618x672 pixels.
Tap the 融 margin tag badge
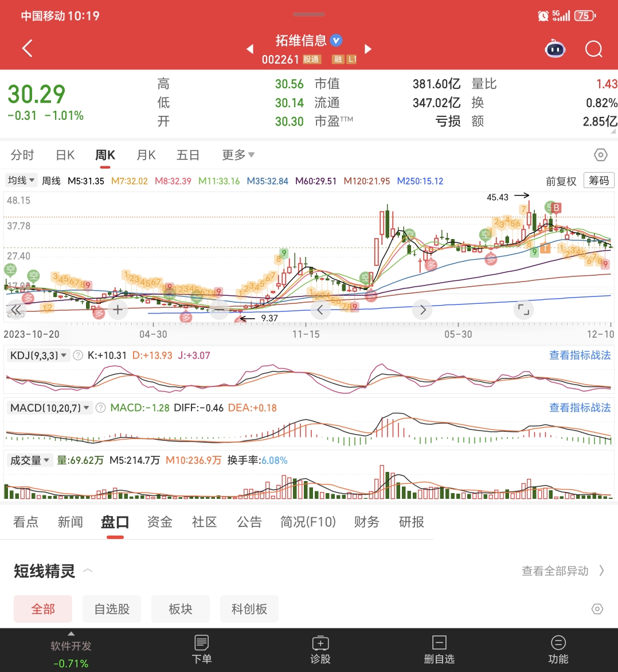coord(338,59)
